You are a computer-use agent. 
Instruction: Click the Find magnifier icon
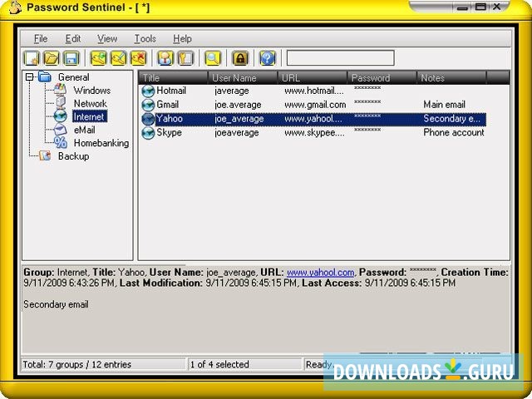click(x=213, y=58)
